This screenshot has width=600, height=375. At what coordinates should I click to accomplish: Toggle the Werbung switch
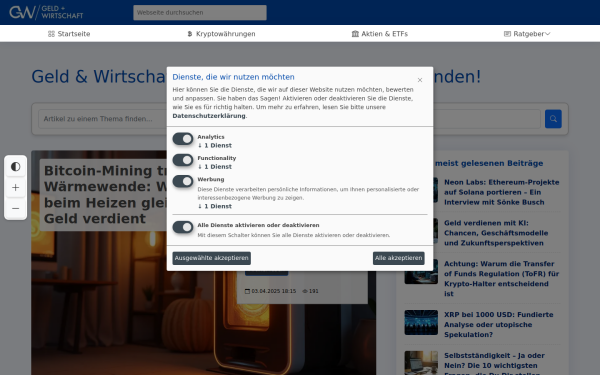coord(183,181)
